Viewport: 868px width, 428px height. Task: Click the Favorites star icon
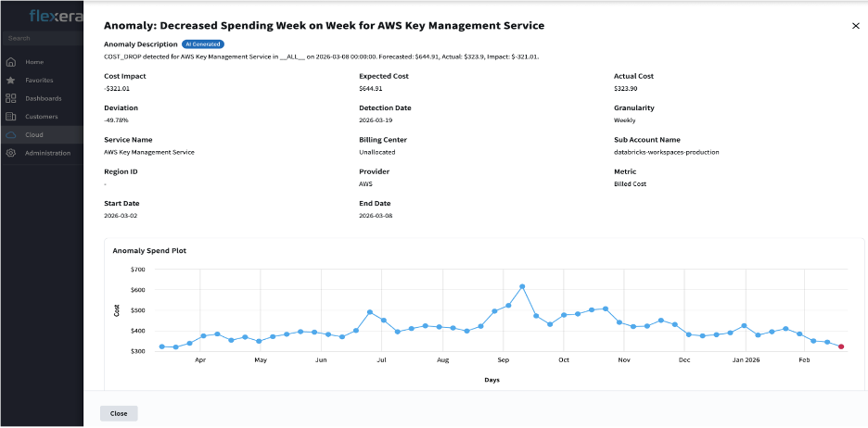10,81
